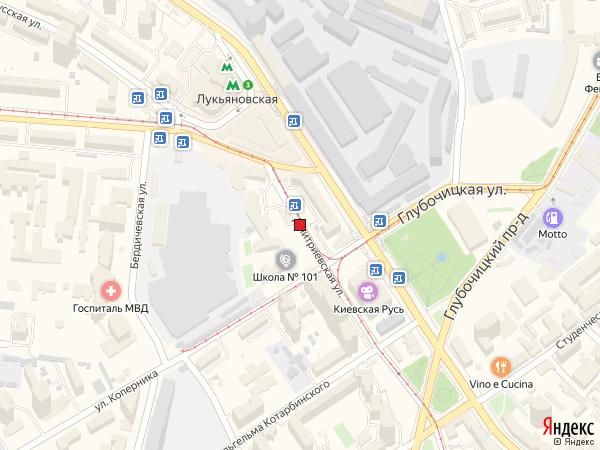The height and width of the screenshot is (450, 600).
Task: Click the bus stop icon nearest the Киевская Русь cinema icon
Action: [377, 270]
